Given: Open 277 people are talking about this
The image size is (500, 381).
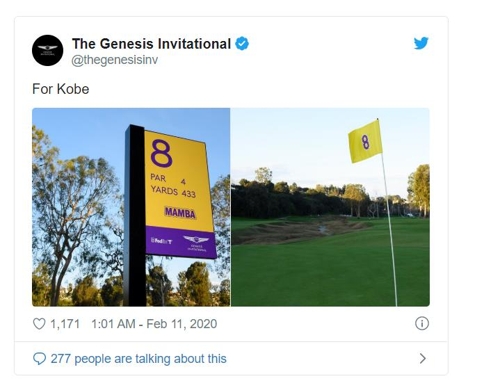Looking at the screenshot, I should pos(138,359).
